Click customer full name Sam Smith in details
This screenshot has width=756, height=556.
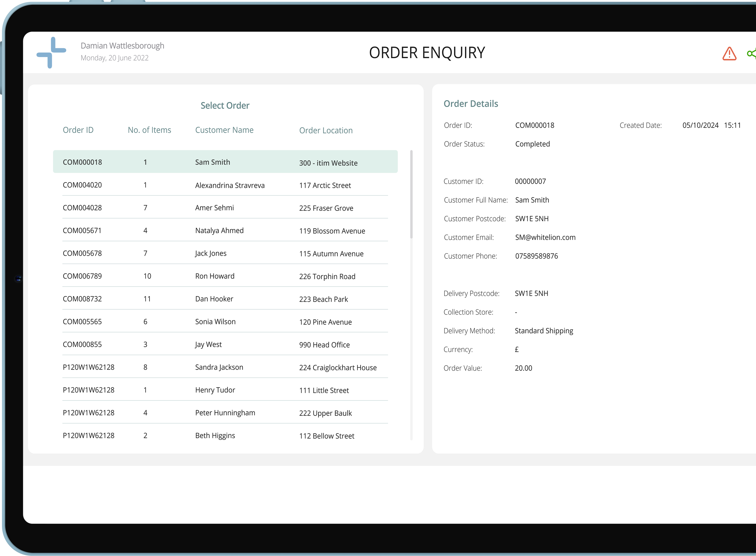532,200
